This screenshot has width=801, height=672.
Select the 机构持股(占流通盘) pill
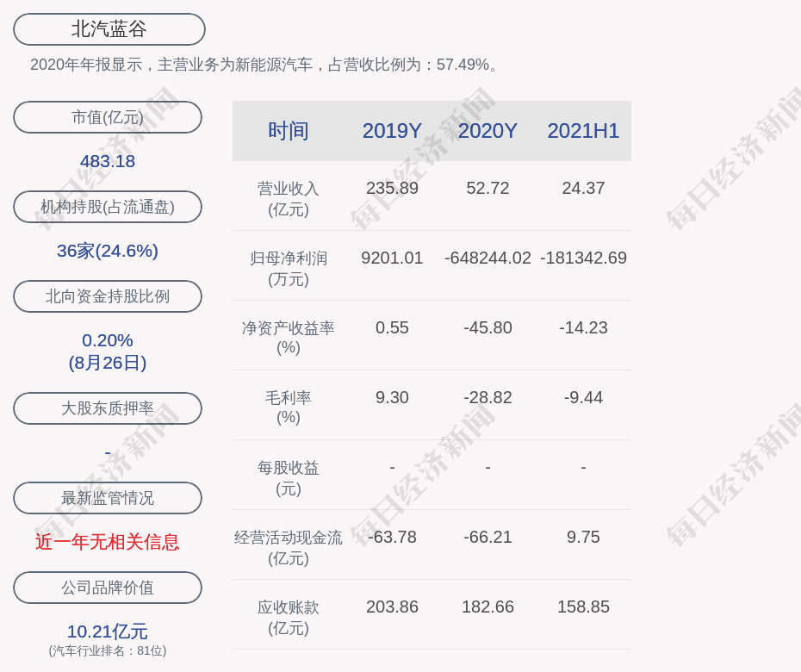(108, 207)
